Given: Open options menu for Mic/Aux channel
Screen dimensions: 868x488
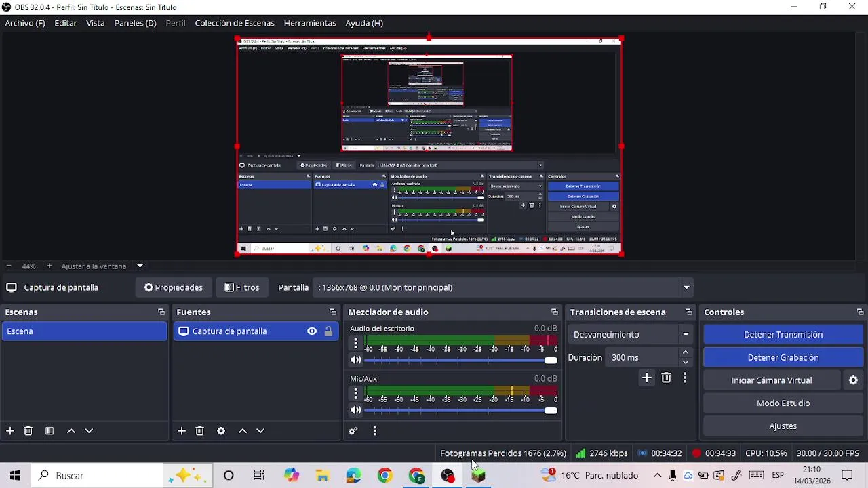Looking at the screenshot, I should (356, 394).
